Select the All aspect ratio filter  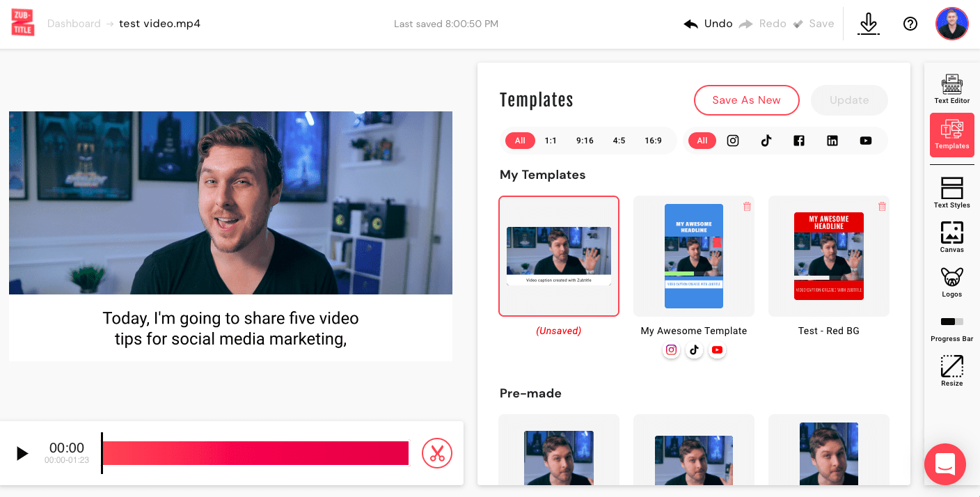pyautogui.click(x=520, y=141)
